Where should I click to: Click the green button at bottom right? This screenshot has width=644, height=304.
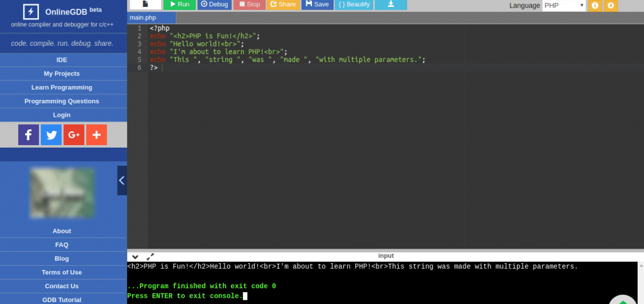coord(623,300)
